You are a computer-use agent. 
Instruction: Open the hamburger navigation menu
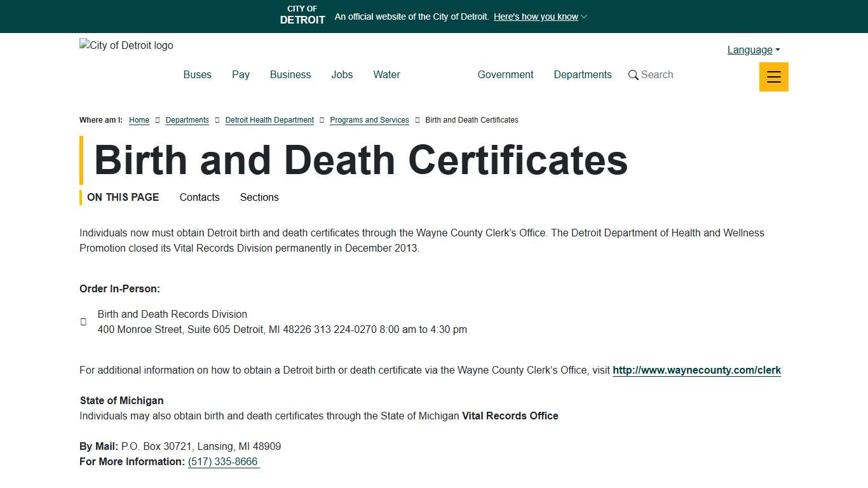pos(773,76)
